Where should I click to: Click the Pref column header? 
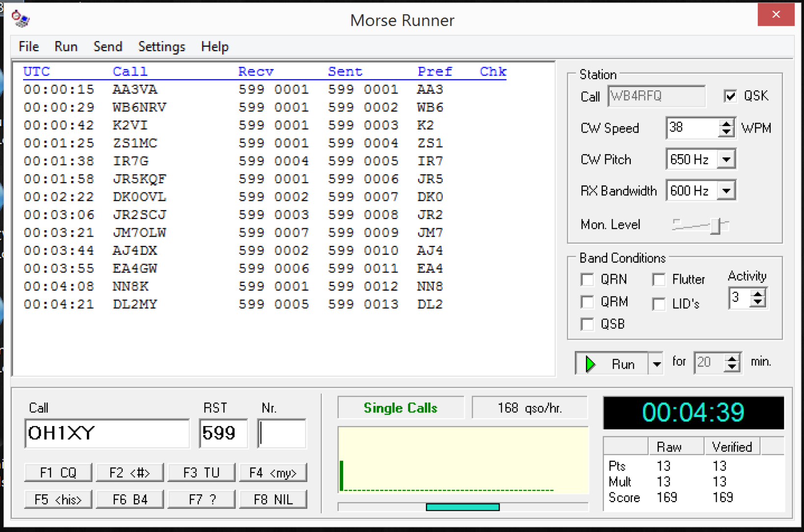click(x=435, y=72)
